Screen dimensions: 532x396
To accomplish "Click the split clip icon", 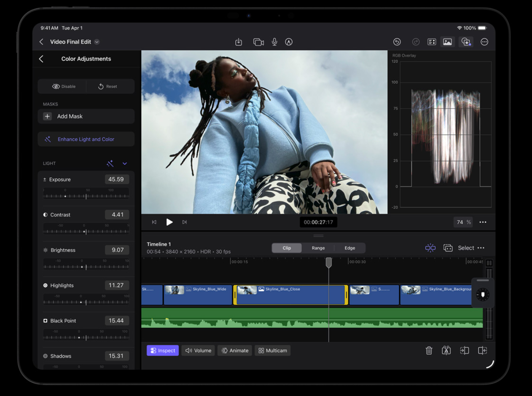I will [446, 351].
